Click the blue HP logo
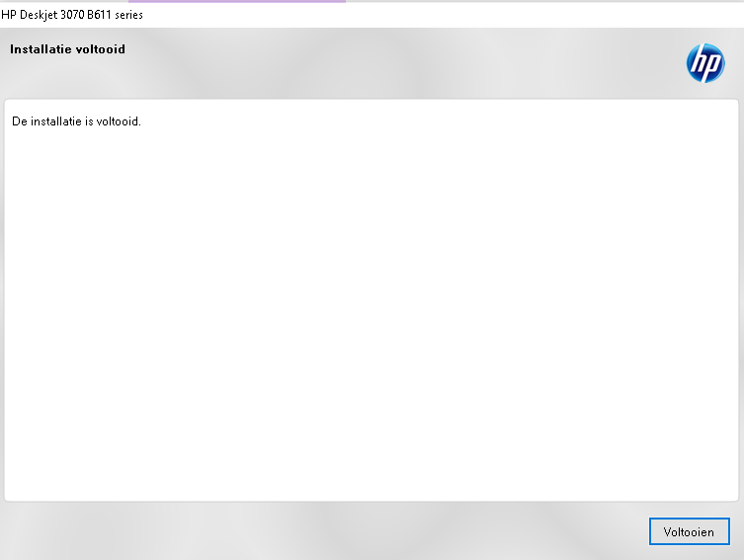 [x=705, y=63]
